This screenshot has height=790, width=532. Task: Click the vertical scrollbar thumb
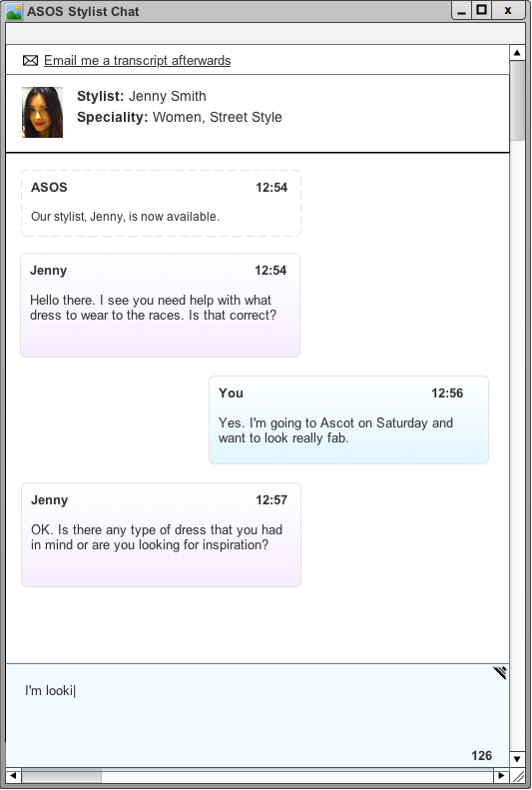click(x=517, y=101)
